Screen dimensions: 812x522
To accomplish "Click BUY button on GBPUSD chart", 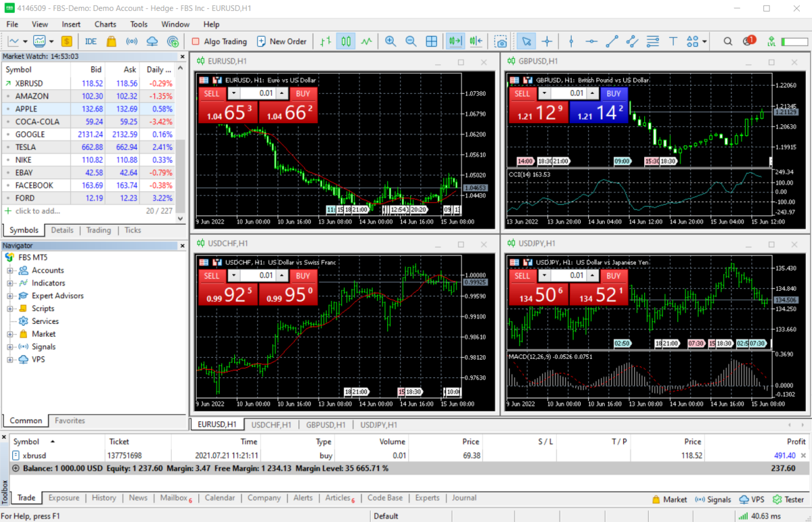I will tap(614, 94).
